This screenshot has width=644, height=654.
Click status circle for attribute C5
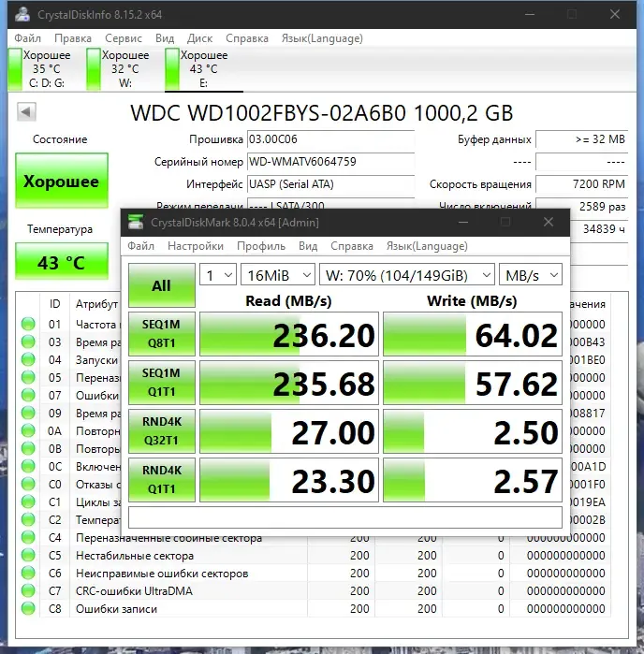click(x=28, y=555)
